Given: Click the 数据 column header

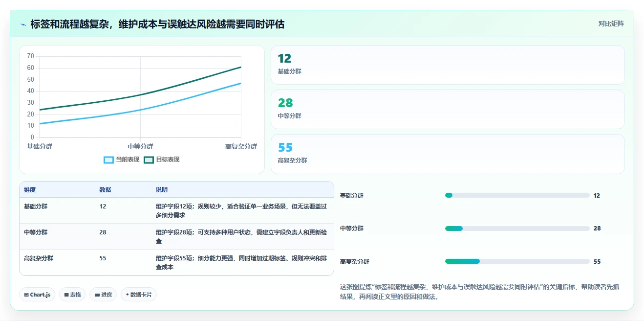Looking at the screenshot, I should pyautogui.click(x=105, y=190).
